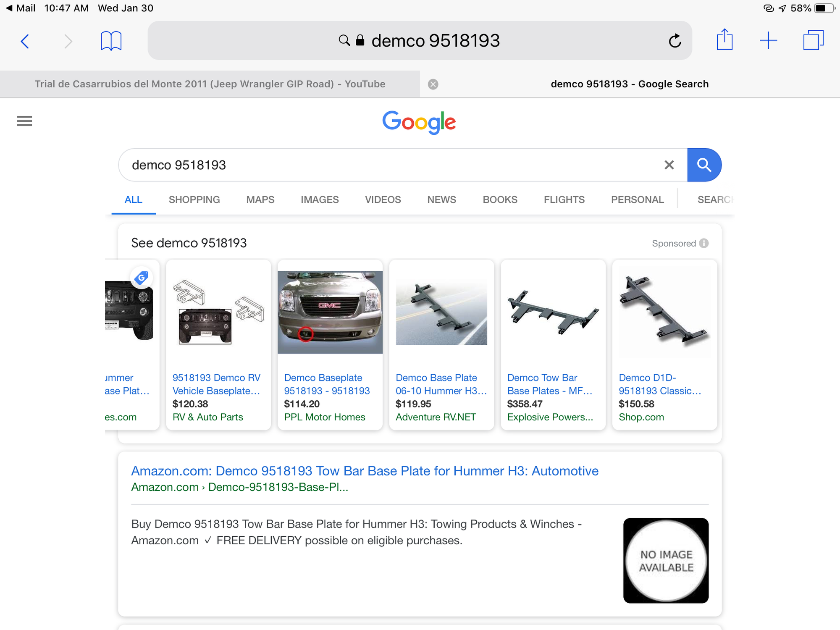Click Sponsored info icon

pyautogui.click(x=704, y=243)
